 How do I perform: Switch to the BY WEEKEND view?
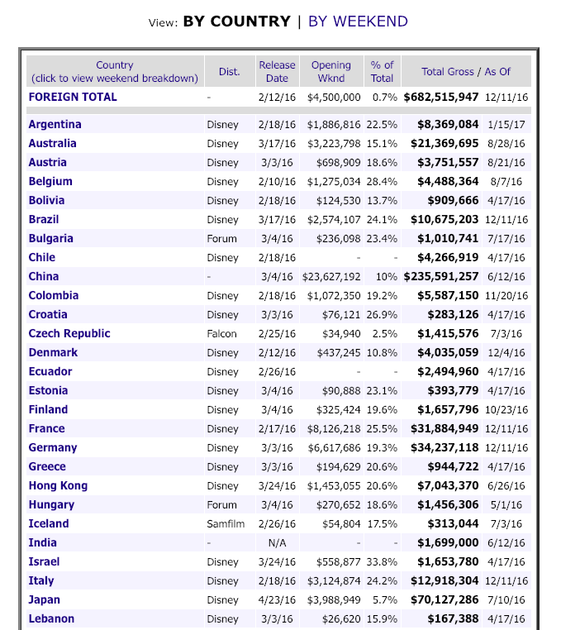[357, 21]
